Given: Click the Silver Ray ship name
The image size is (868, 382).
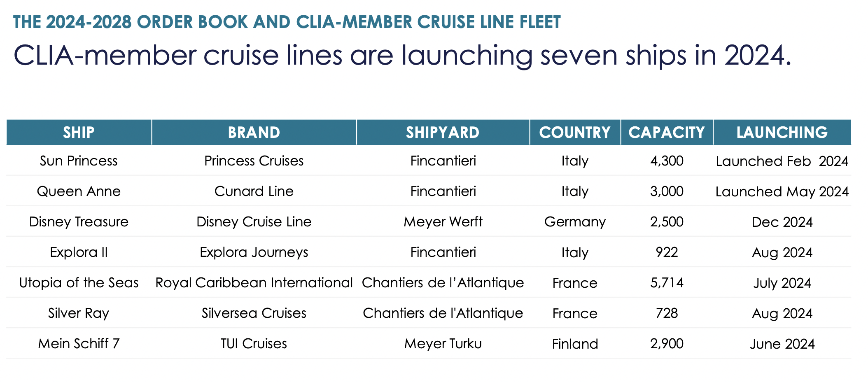Looking at the screenshot, I should pyautogui.click(x=79, y=313).
